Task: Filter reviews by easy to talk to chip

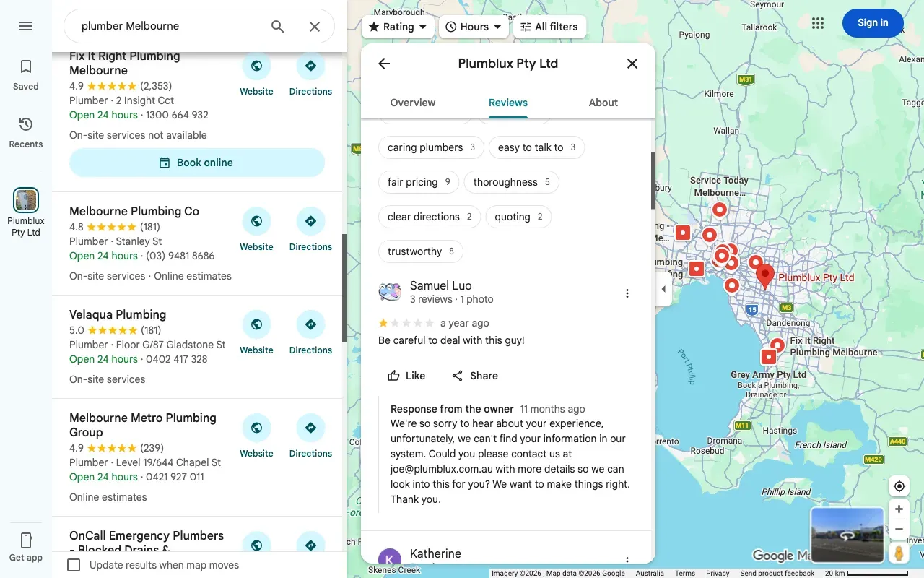Action: 536,147
